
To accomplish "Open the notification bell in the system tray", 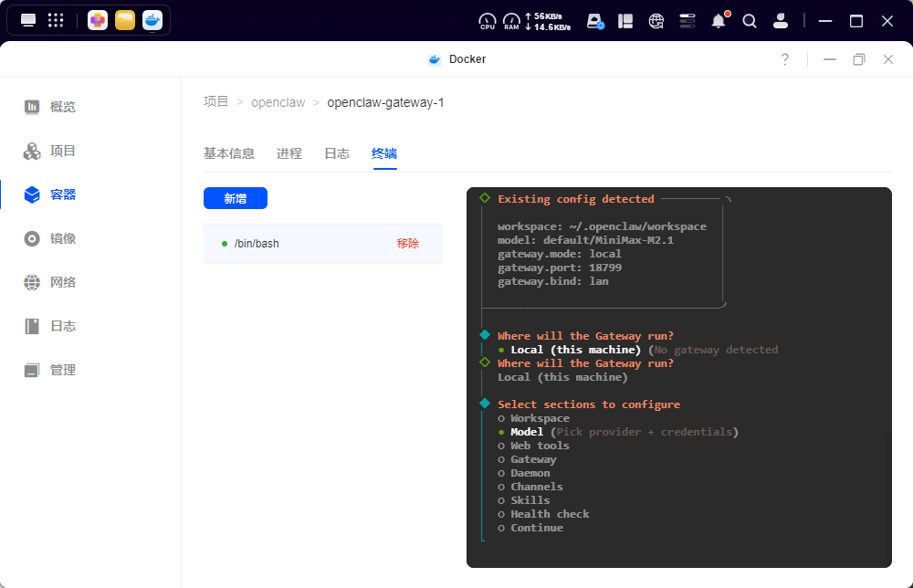I will (719, 20).
